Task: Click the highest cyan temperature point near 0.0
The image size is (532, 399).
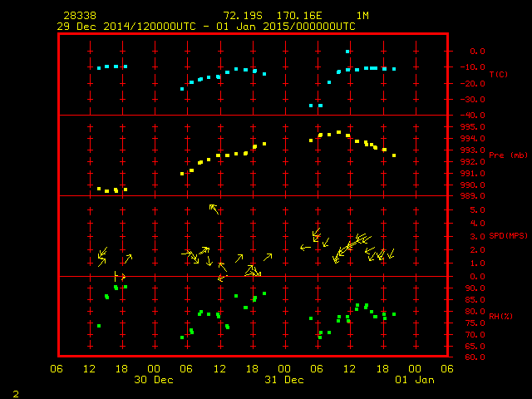Action: [347, 52]
